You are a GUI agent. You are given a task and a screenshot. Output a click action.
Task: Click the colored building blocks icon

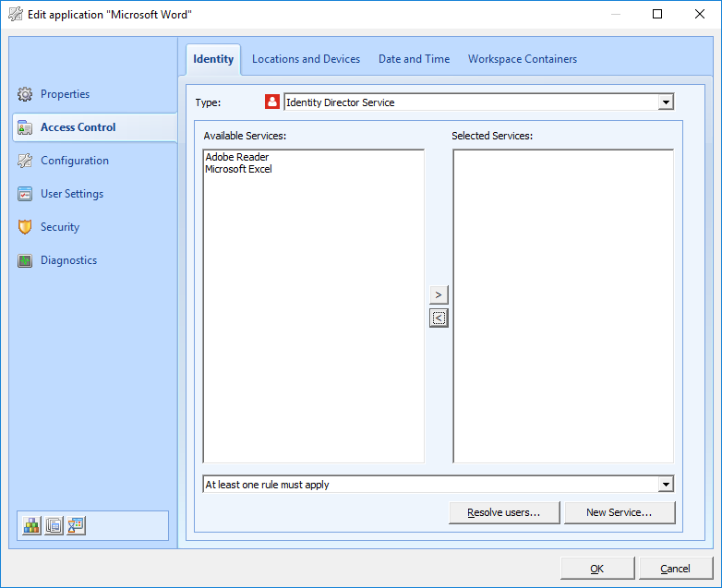(32, 525)
